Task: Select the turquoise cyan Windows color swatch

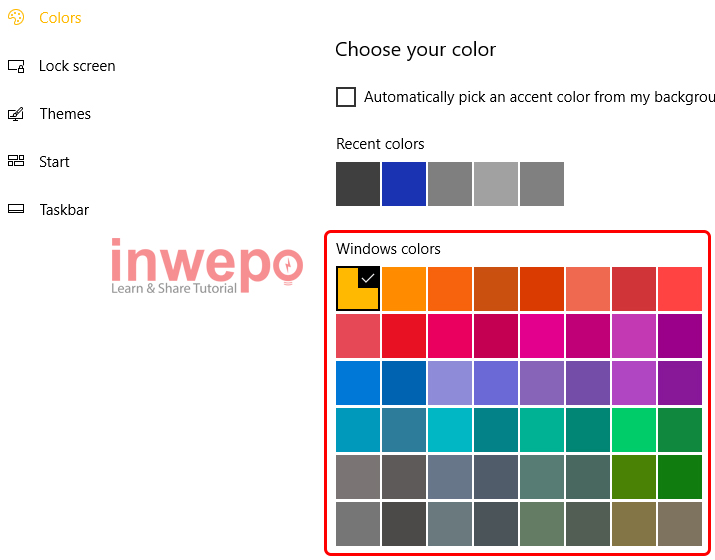Action: pyautogui.click(x=450, y=429)
